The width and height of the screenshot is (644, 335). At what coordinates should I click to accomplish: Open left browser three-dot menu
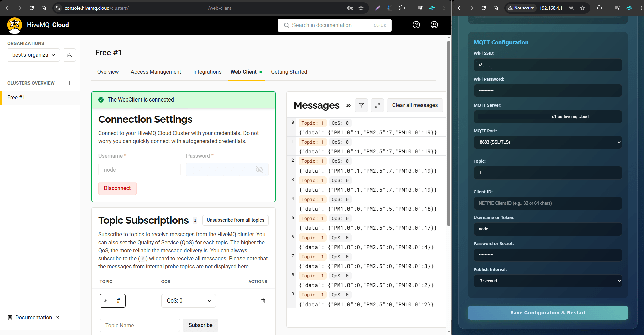pyautogui.click(x=444, y=8)
